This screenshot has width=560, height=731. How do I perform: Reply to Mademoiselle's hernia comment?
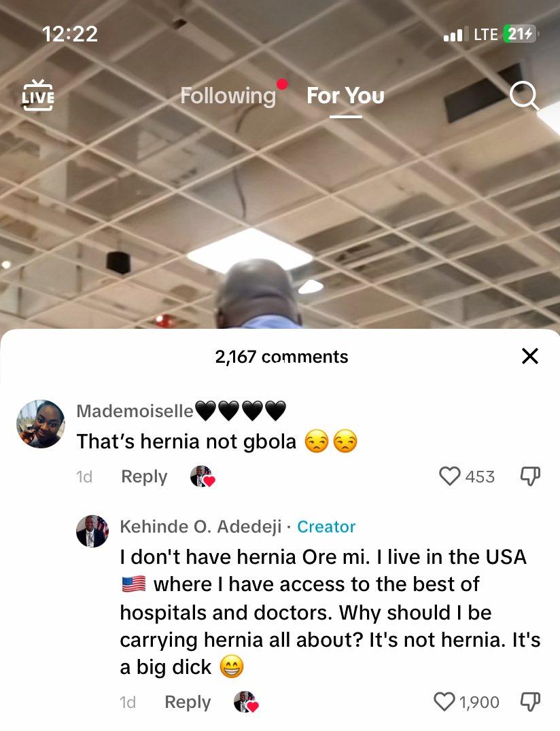pyautogui.click(x=144, y=476)
